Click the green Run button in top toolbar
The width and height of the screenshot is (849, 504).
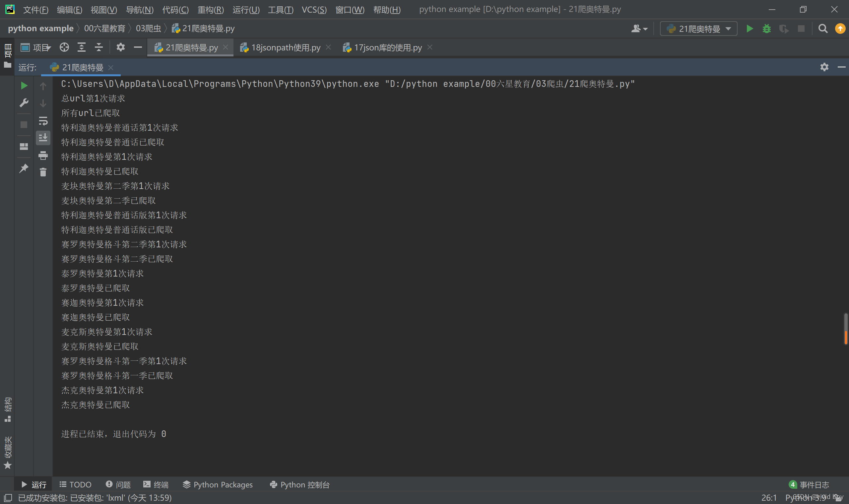(750, 29)
